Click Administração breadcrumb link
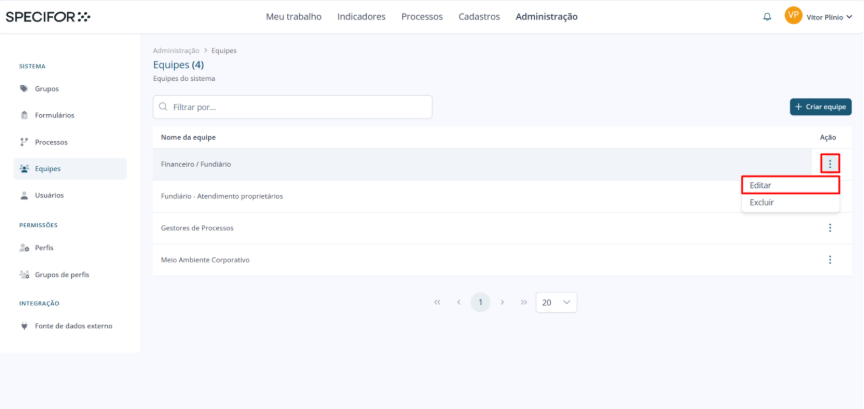 coord(176,50)
